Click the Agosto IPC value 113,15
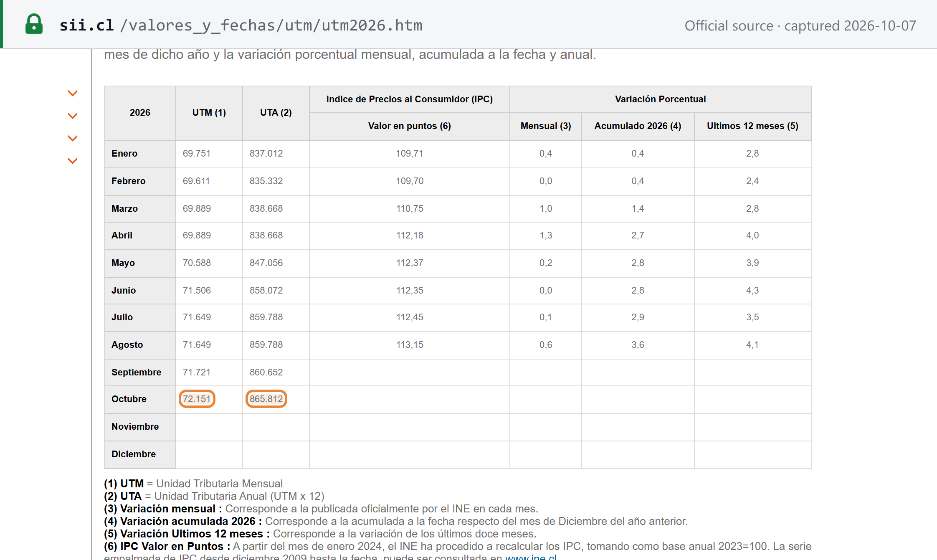937x560 pixels. [410, 345]
